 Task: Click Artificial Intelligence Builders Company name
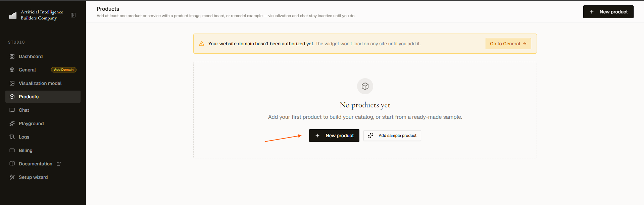pos(42,15)
